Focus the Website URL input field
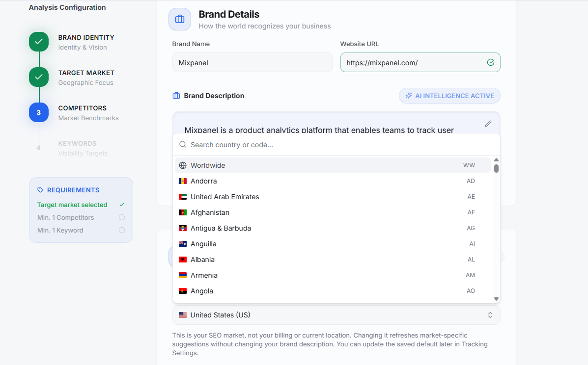Viewport: 588px width, 365px height. tap(420, 62)
